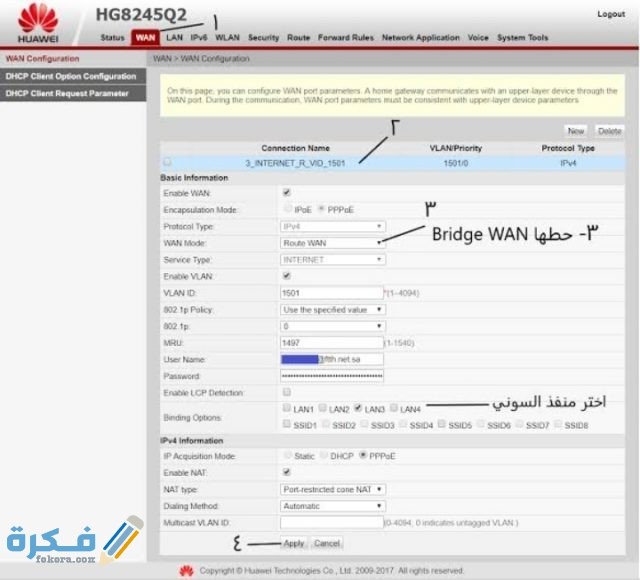Screen dimensions: 640x580
Task: Select IPoE encapsulation mode
Action: click(288, 209)
